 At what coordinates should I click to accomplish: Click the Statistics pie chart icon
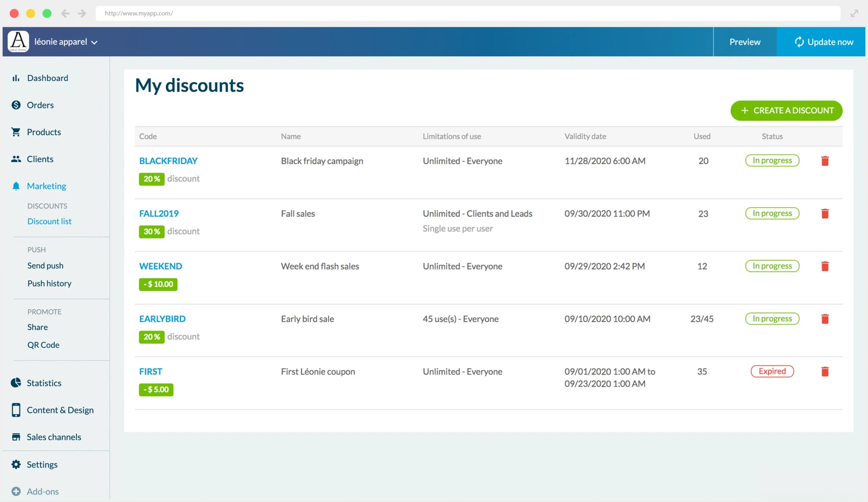(16, 383)
